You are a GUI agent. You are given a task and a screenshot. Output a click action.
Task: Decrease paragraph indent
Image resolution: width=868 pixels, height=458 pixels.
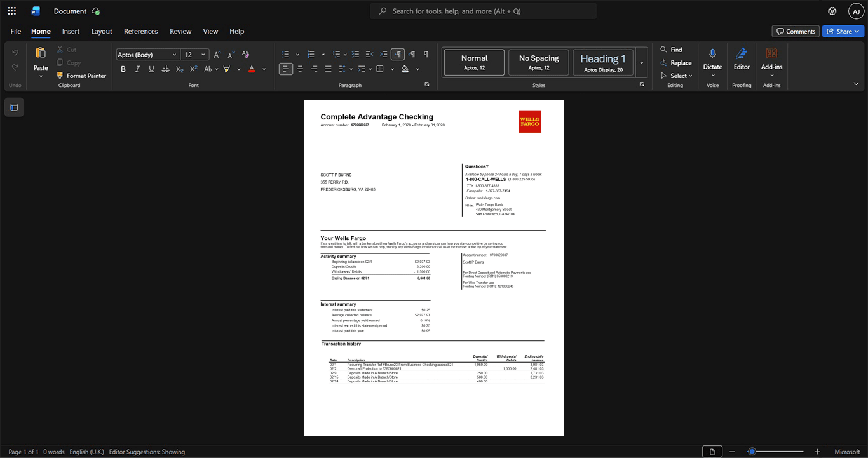370,54
